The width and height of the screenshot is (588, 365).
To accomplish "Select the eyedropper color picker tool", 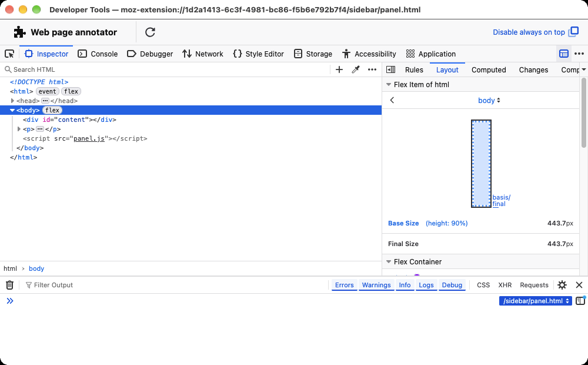I will pyautogui.click(x=356, y=69).
